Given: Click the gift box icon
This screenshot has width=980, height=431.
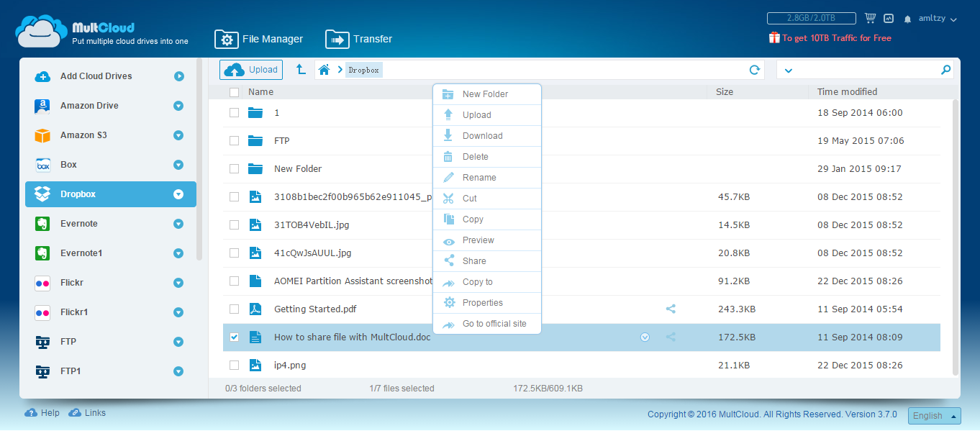Looking at the screenshot, I should [x=774, y=37].
